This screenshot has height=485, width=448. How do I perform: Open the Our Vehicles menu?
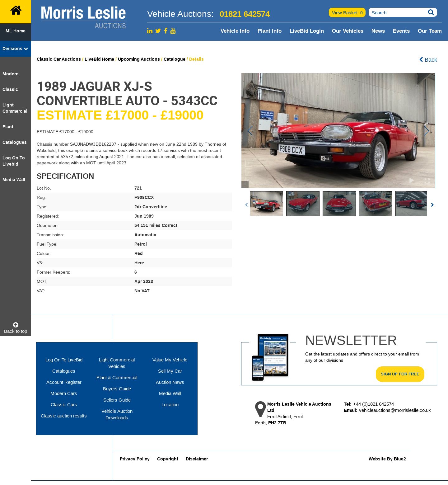coord(348,31)
